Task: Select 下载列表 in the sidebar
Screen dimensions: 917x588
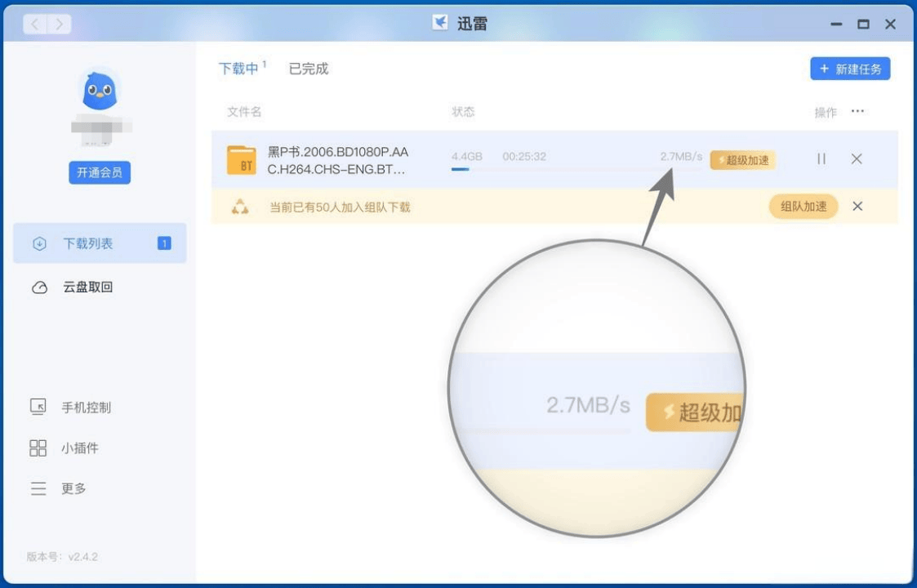Action: 100,243
